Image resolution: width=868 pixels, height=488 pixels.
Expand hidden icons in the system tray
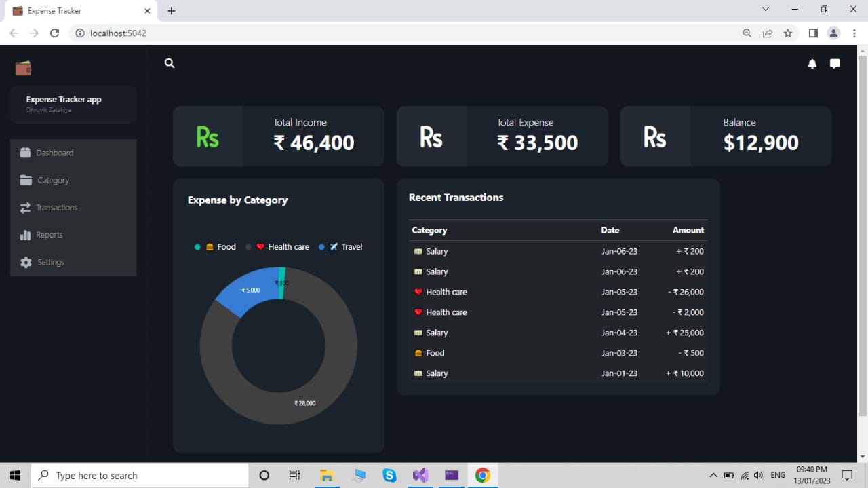713,475
